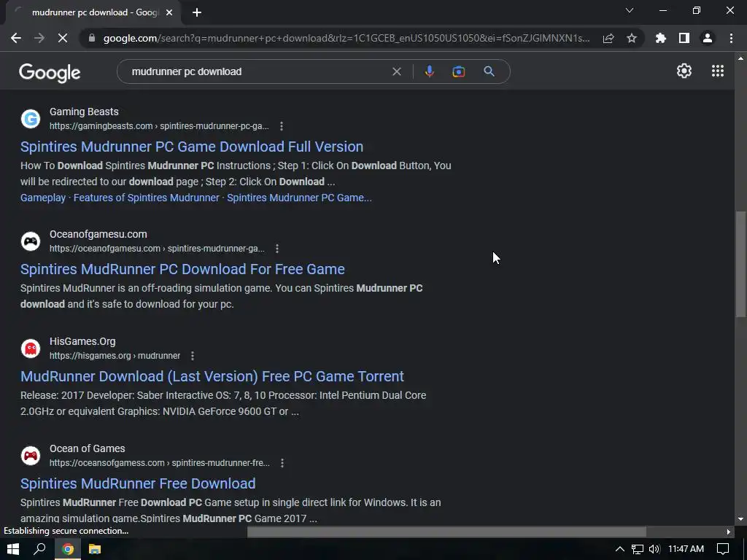747x560 pixels.
Task: Open MudRunner Download (Last Version) torrent result
Action: (212, 376)
